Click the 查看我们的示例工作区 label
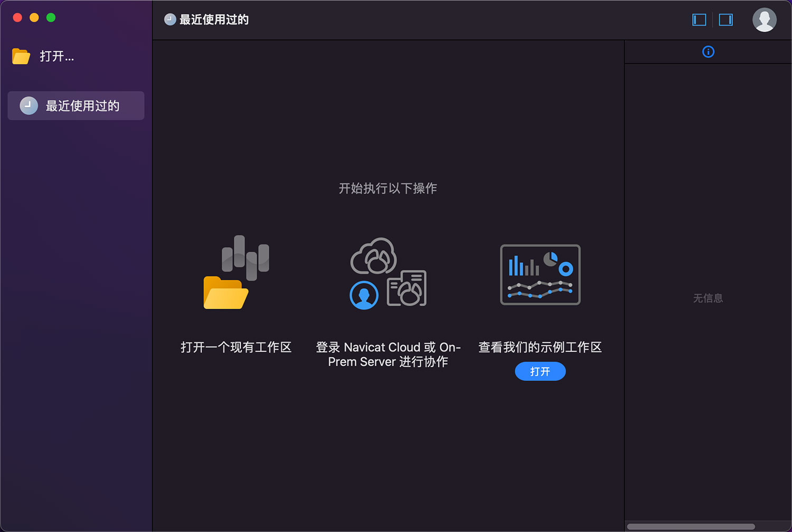The width and height of the screenshot is (792, 532). pyautogui.click(x=540, y=347)
